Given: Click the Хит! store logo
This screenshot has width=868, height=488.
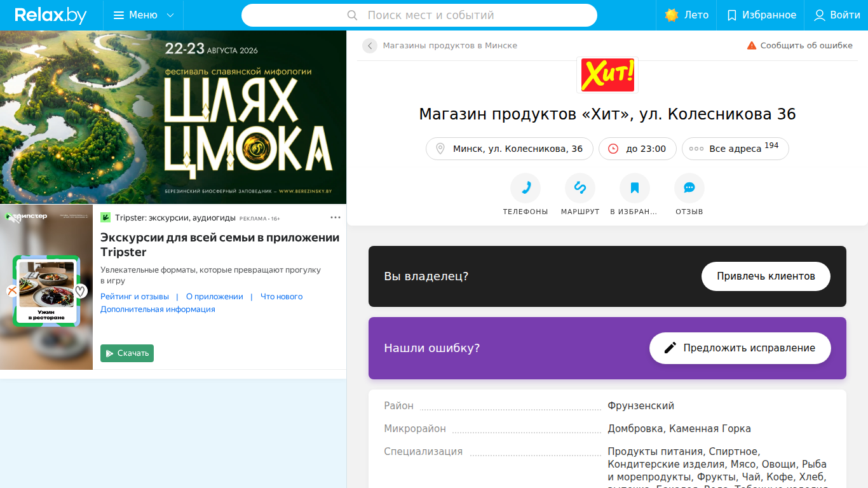Looking at the screenshot, I should pos(607,75).
